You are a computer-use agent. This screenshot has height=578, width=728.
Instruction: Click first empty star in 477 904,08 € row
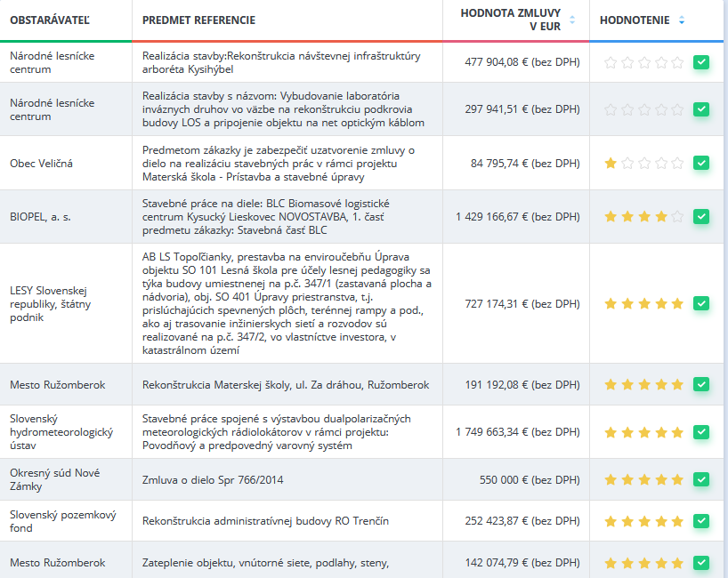click(611, 62)
